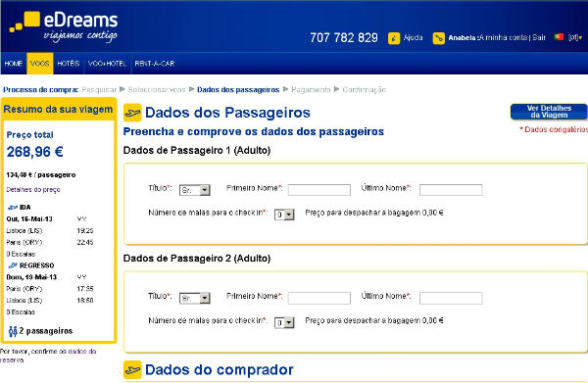
Task: Click Ver Detalhes da Viagem button
Action: 549,112
